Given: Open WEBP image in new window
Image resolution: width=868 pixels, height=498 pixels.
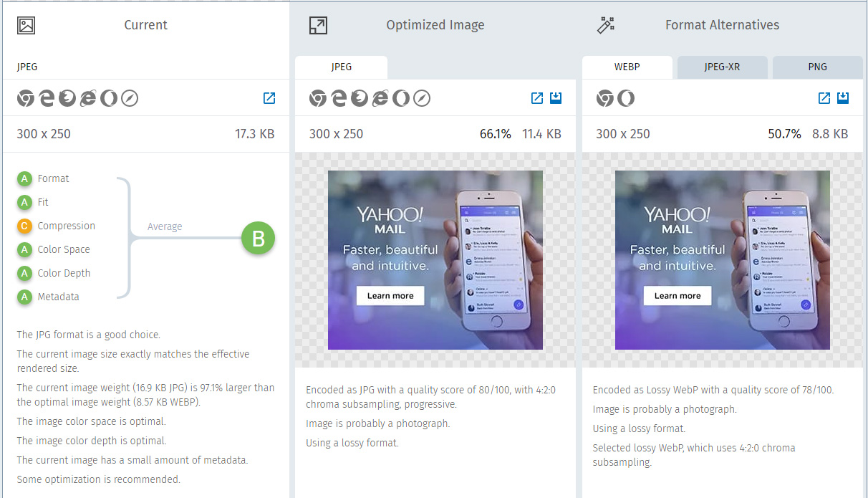Looking at the screenshot, I should [x=824, y=98].
